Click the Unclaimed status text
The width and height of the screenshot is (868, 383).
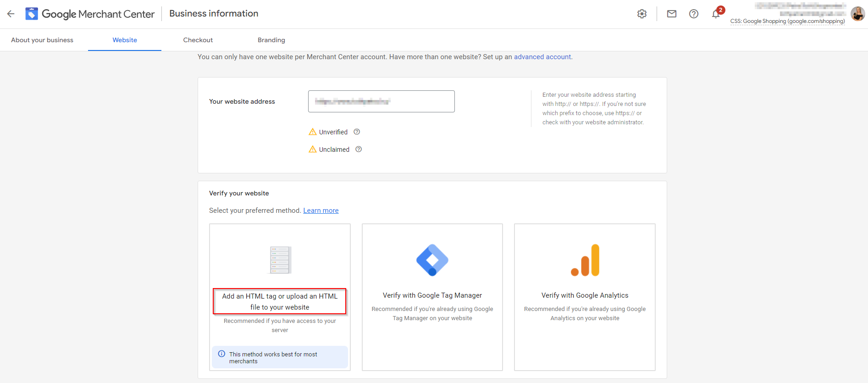coord(334,150)
